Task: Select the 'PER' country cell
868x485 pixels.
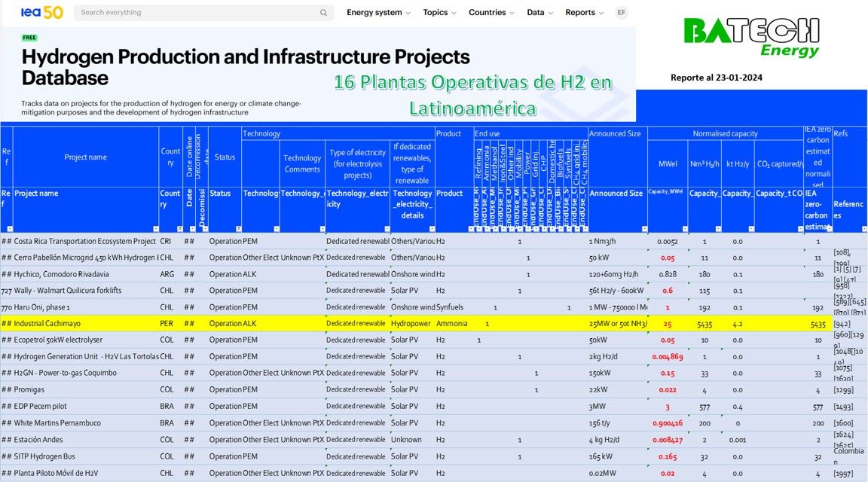Action: point(170,324)
